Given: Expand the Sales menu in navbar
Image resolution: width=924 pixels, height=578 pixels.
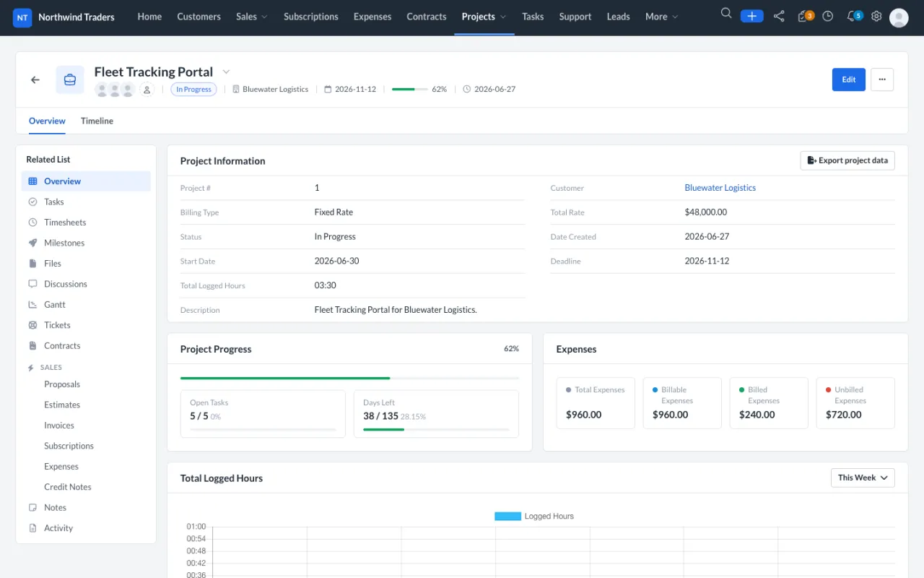Looking at the screenshot, I should pos(251,17).
